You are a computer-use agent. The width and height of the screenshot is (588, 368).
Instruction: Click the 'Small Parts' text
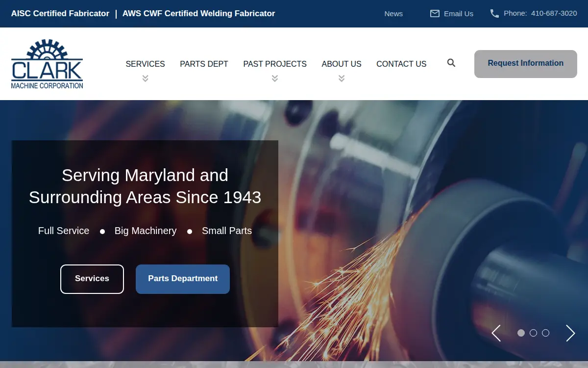(227, 231)
